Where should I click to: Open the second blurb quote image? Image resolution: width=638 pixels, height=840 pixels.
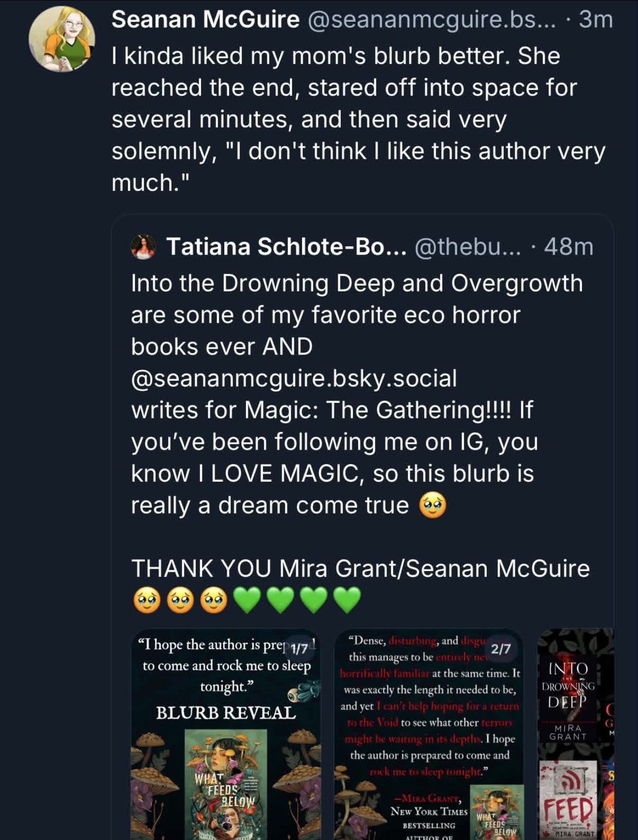coord(429,734)
